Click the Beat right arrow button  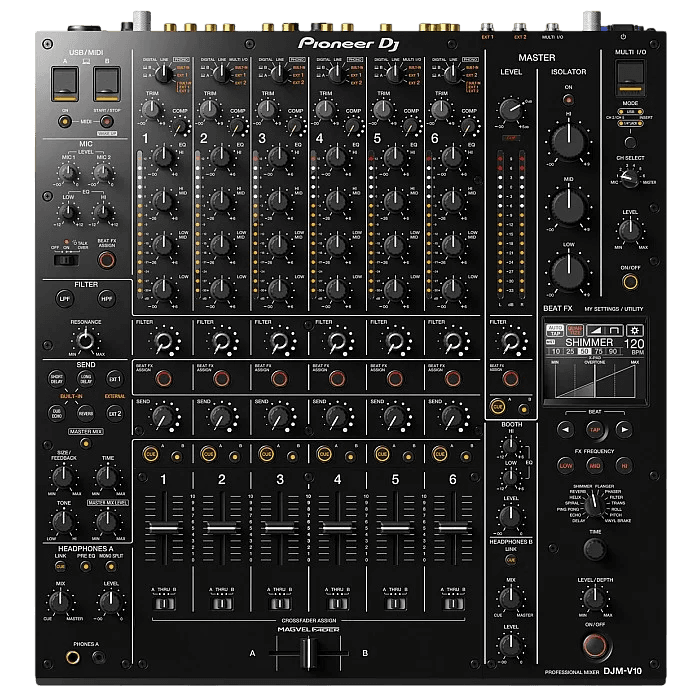(x=624, y=429)
